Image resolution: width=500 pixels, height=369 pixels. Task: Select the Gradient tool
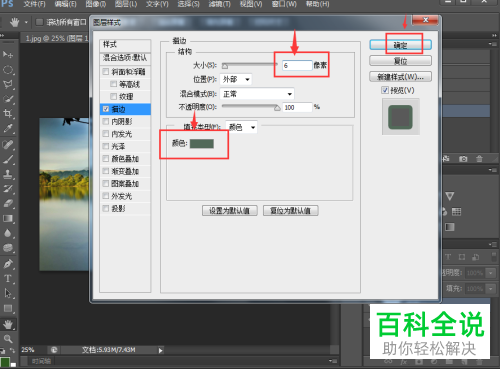(8, 218)
